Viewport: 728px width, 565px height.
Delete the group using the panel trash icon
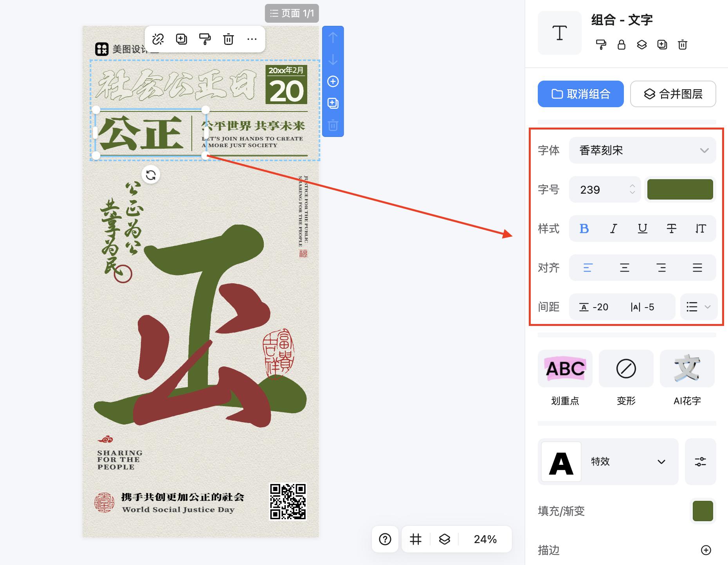683,45
